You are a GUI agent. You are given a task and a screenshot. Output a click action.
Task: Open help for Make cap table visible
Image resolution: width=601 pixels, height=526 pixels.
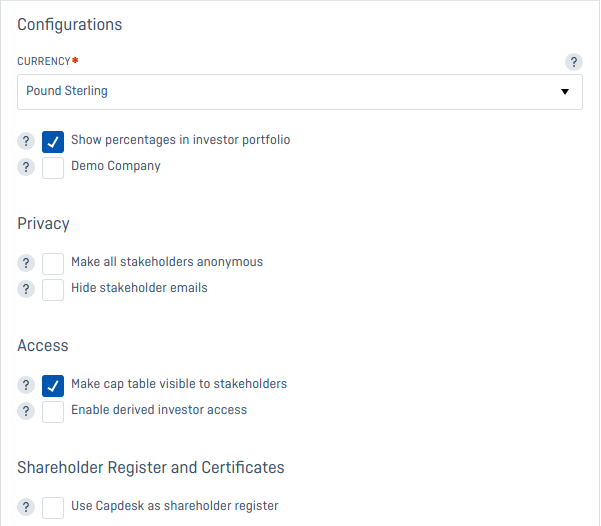coord(26,385)
